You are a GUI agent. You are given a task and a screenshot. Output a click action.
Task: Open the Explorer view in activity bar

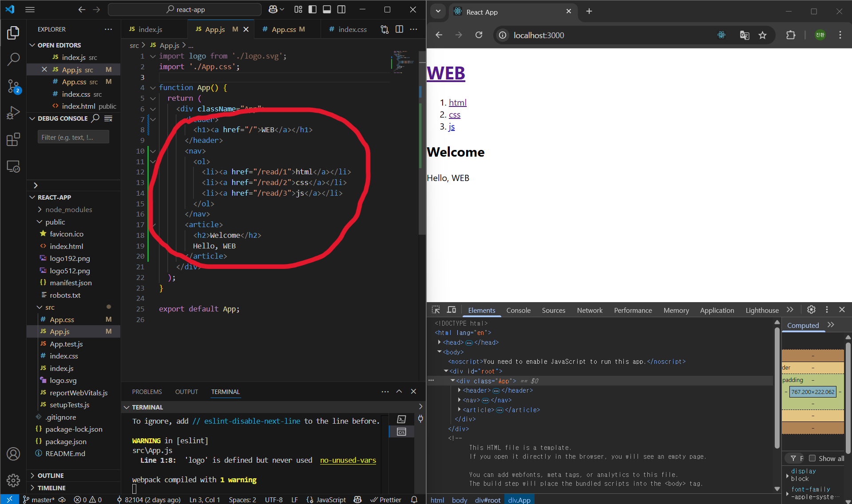pyautogui.click(x=13, y=33)
